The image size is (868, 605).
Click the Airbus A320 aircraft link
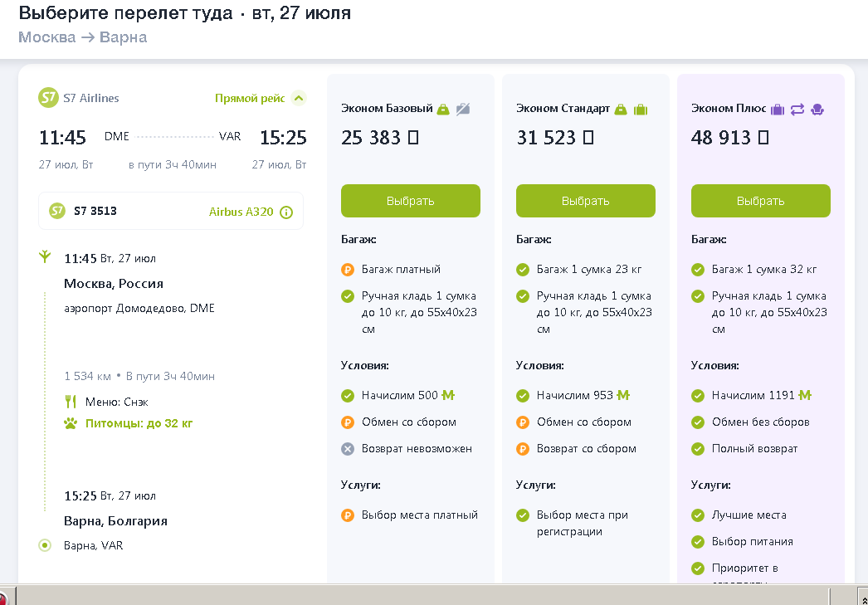tap(241, 212)
